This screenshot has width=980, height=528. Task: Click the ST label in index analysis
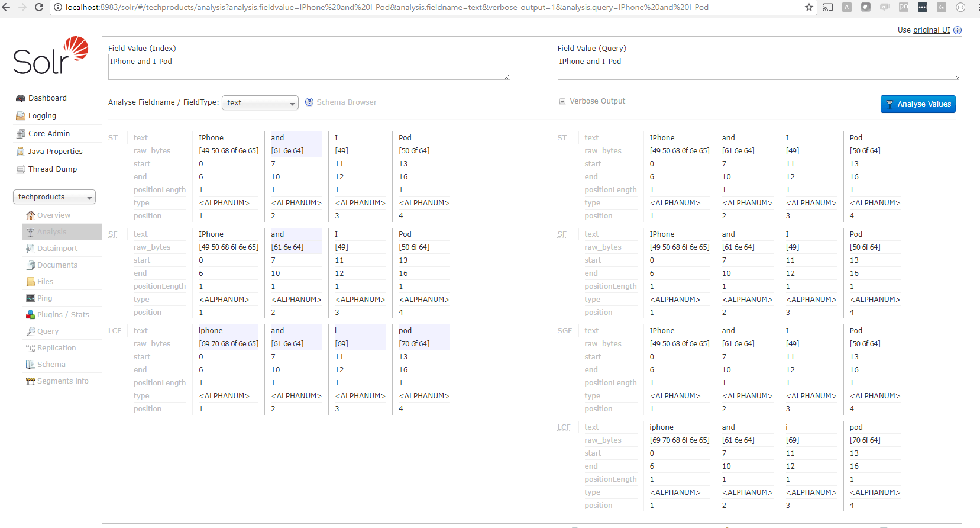click(x=113, y=138)
